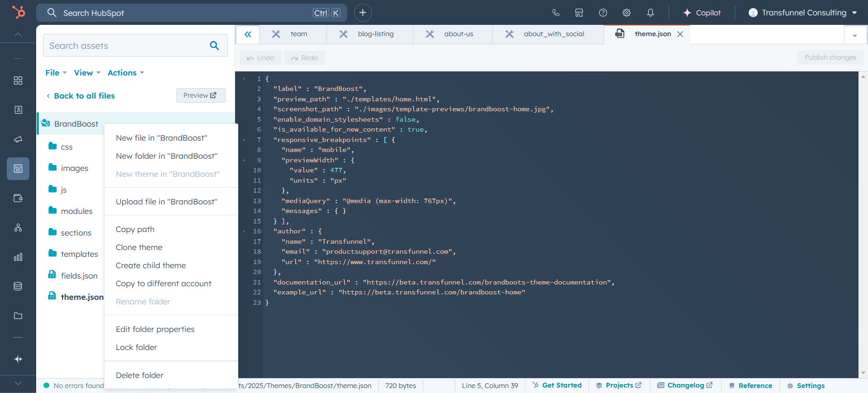Screen dimensions: 868x393
Task: Go Back to all files
Action: tap(80, 96)
